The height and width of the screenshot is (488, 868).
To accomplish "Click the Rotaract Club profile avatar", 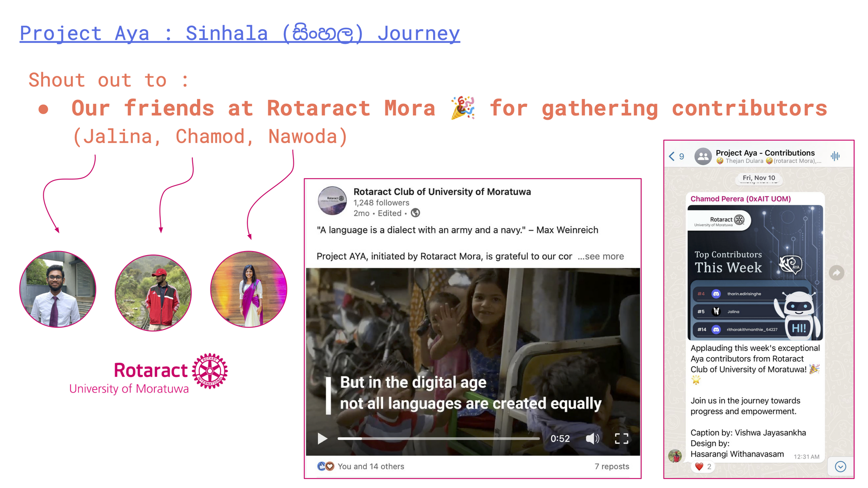I will click(x=332, y=200).
